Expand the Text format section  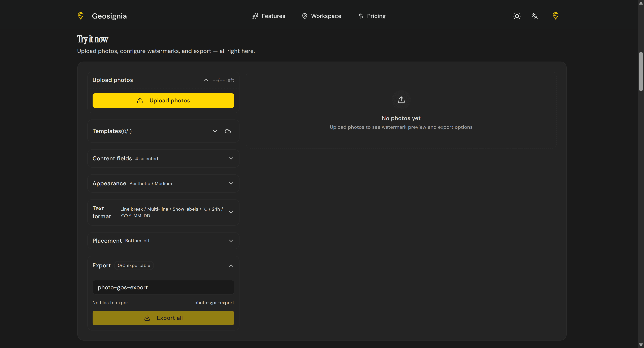(231, 212)
